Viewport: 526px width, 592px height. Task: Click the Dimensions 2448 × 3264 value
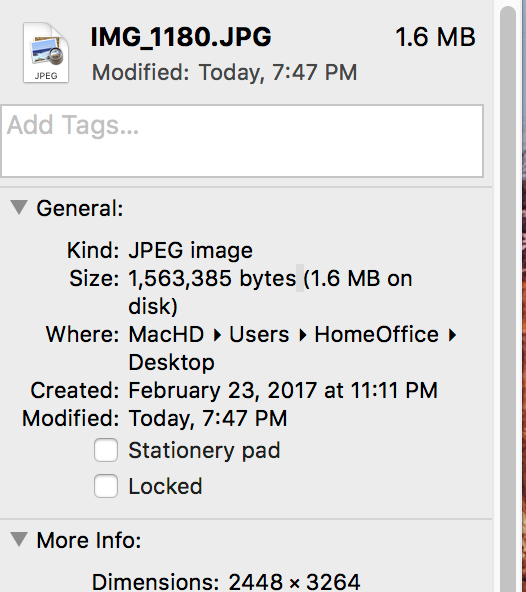click(x=294, y=582)
